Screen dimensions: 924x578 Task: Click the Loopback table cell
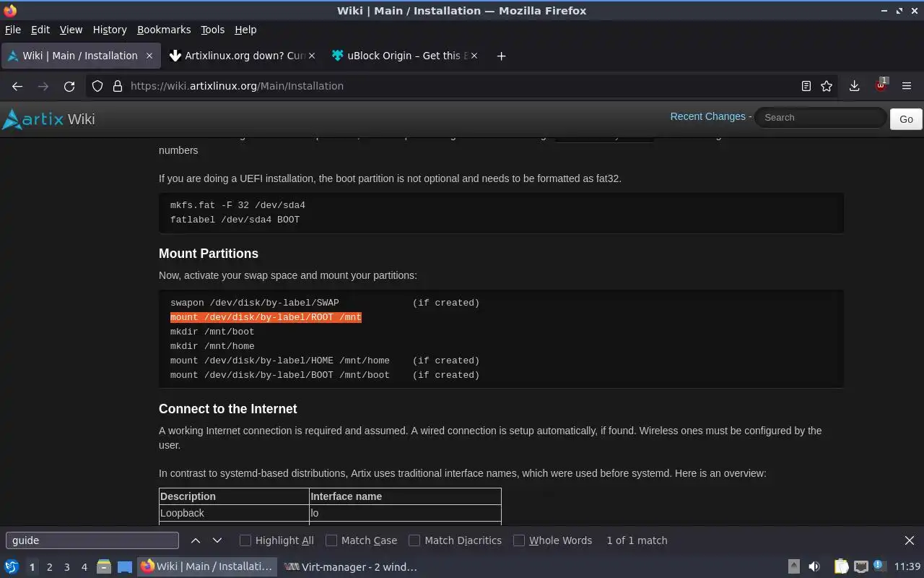click(234, 513)
